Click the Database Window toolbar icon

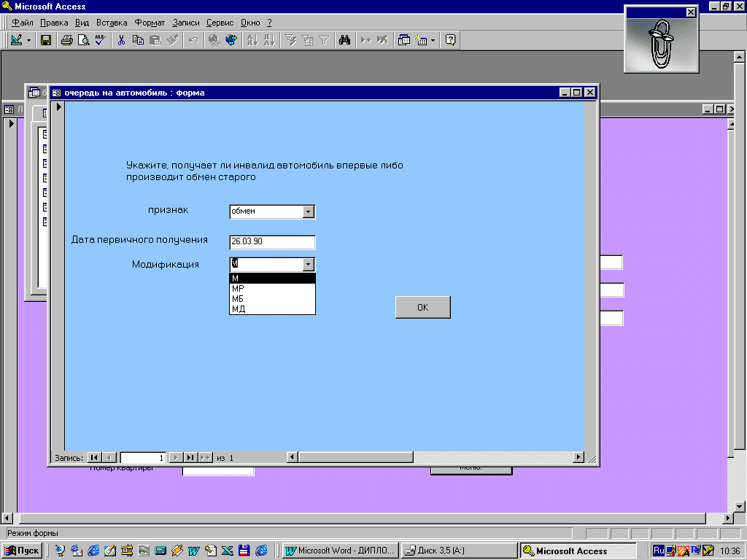pyautogui.click(x=404, y=40)
